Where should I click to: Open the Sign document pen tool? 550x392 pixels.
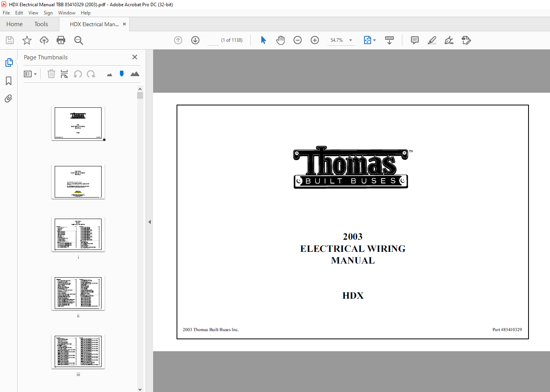449,40
